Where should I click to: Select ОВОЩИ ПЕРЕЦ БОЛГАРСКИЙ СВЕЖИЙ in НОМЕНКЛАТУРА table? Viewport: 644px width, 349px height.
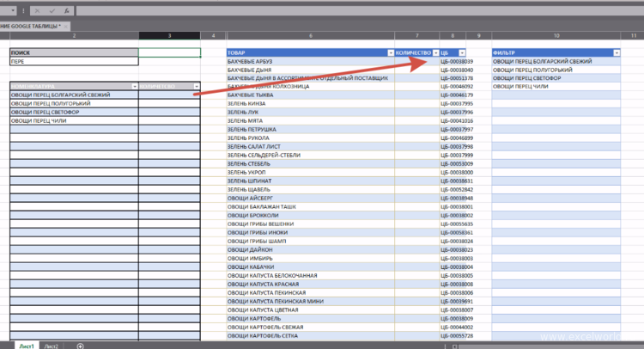[74, 95]
